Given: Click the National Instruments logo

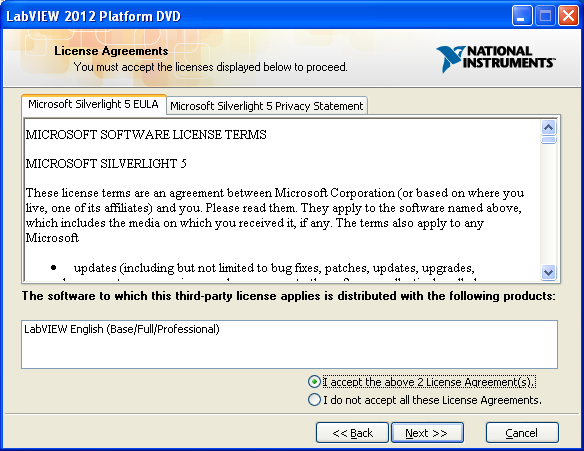Looking at the screenshot, I should pos(496,58).
